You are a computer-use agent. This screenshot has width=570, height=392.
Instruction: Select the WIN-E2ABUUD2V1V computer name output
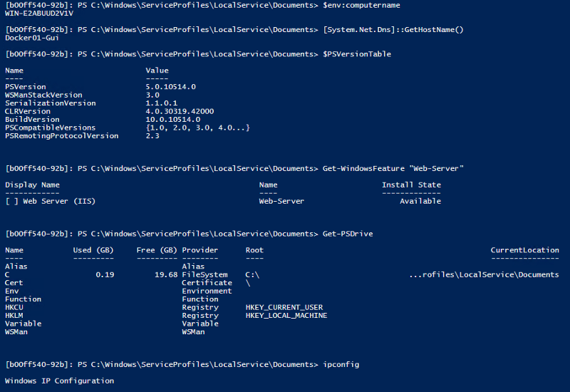(x=39, y=14)
